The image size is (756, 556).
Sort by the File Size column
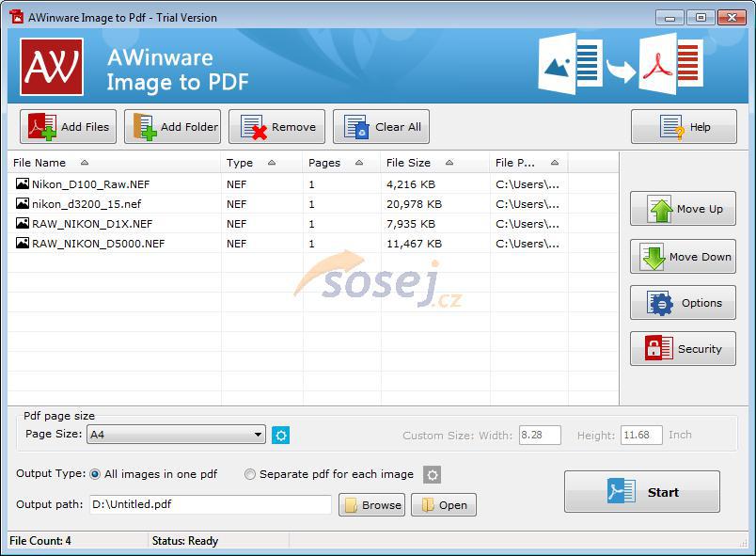pos(436,163)
